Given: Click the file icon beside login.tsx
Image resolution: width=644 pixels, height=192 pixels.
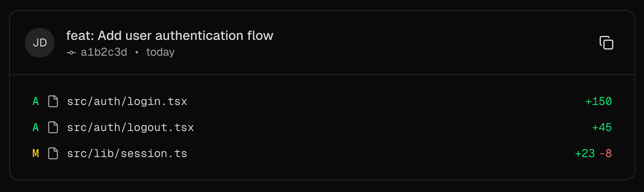Looking at the screenshot, I should [53, 101].
